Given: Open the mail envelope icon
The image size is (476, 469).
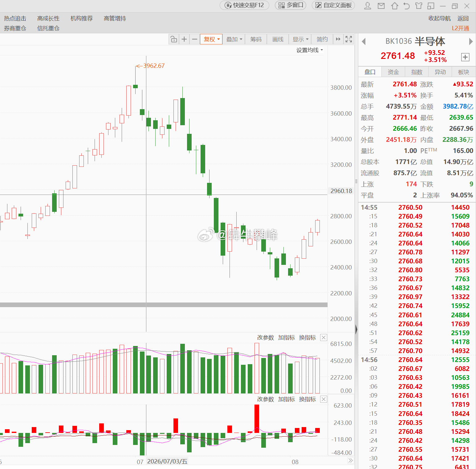Looking at the screenshot, I should 381,6.
